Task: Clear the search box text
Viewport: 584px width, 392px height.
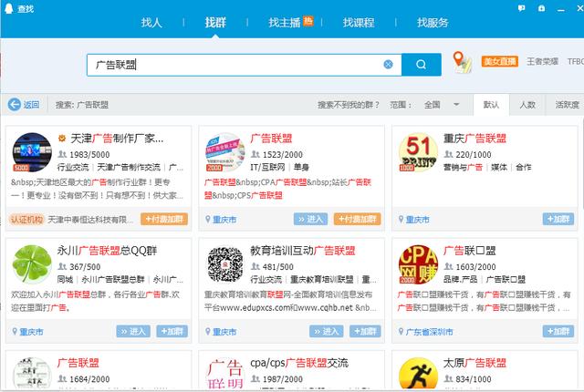Action: pyautogui.click(x=388, y=65)
